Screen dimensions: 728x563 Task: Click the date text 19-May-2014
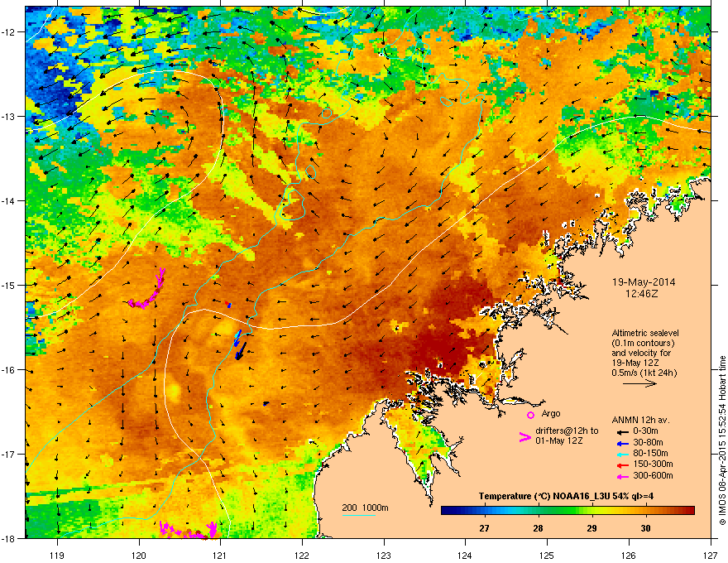coord(644,282)
